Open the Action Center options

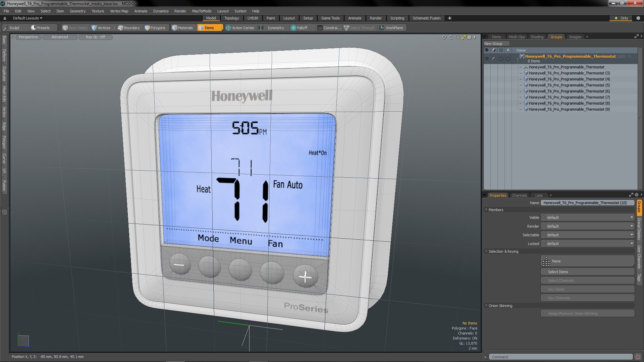coord(240,28)
